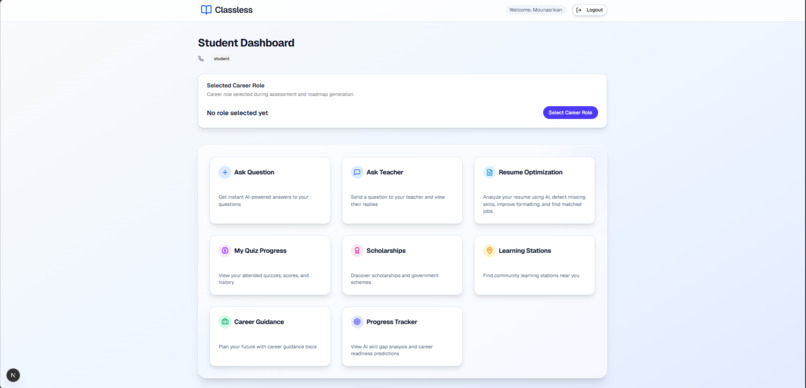Click the green icon on Career Guidance

point(225,322)
